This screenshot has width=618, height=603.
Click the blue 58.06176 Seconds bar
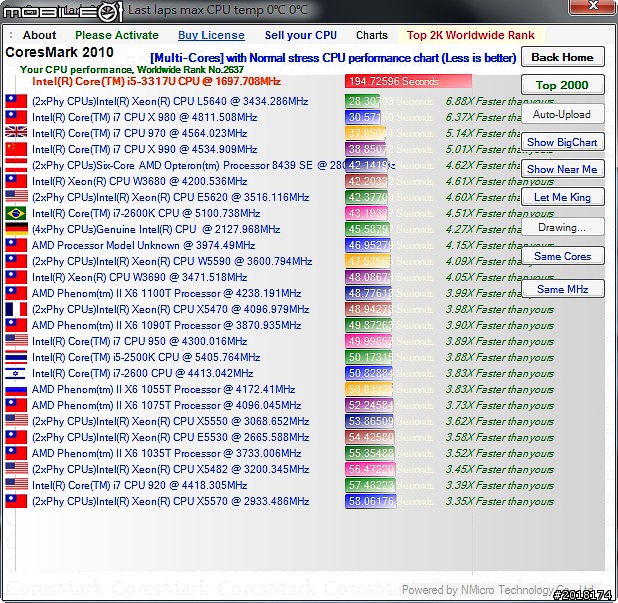(370, 501)
